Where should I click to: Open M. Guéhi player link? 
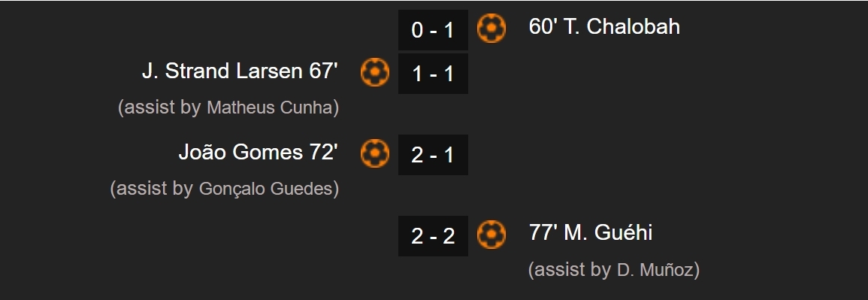(608, 232)
